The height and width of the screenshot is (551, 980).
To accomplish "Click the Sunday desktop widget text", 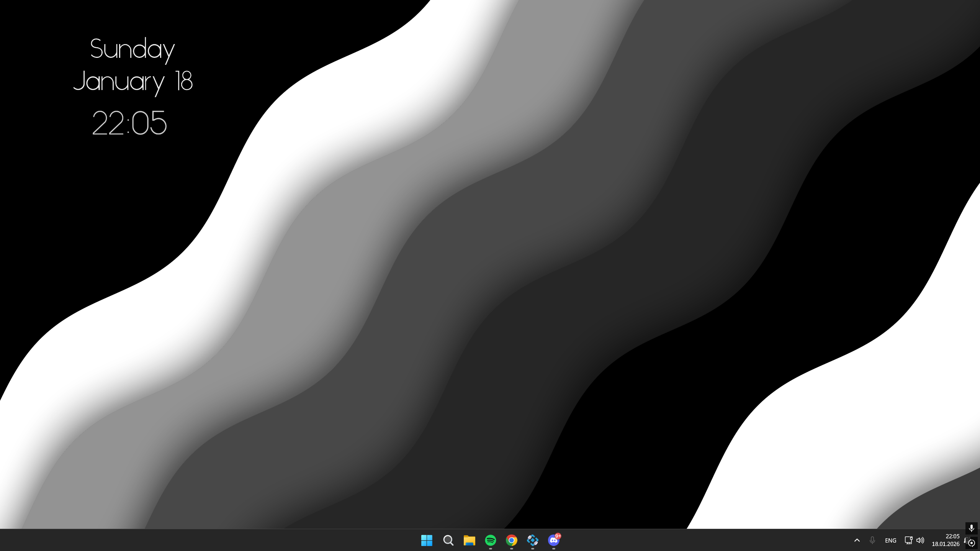I will click(133, 50).
